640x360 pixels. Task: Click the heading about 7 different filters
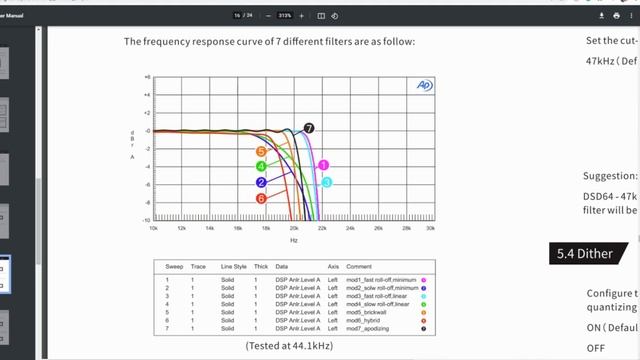(x=269, y=42)
